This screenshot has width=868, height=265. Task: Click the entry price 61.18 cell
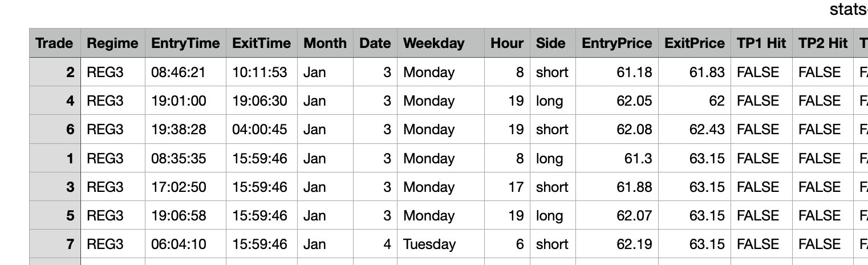[x=634, y=73]
